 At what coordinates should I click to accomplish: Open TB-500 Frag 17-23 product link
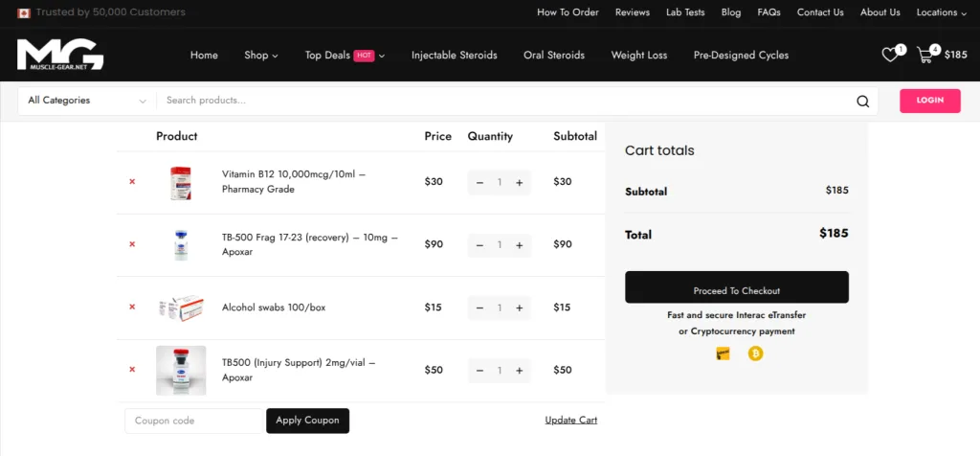click(x=310, y=244)
